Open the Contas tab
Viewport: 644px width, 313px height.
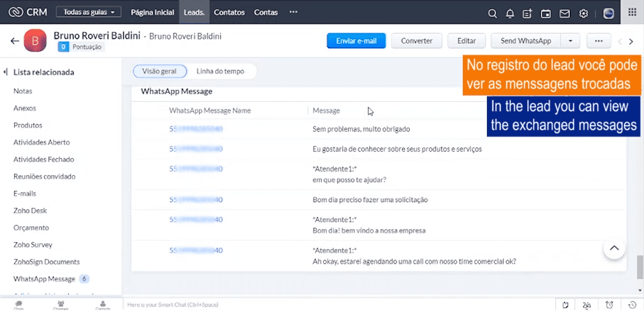coord(266,12)
